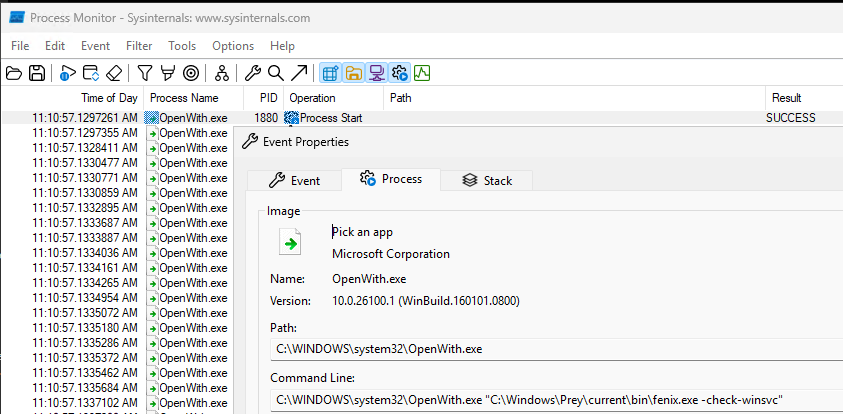Click the Operation column header
Screen dimensions: 843x414
pyautogui.click(x=333, y=98)
